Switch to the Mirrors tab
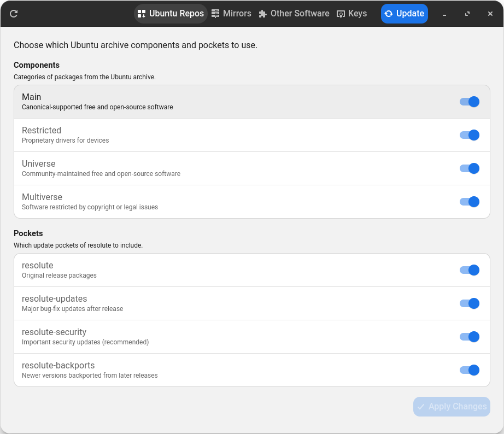Image resolution: width=504 pixels, height=434 pixels. 231,14
